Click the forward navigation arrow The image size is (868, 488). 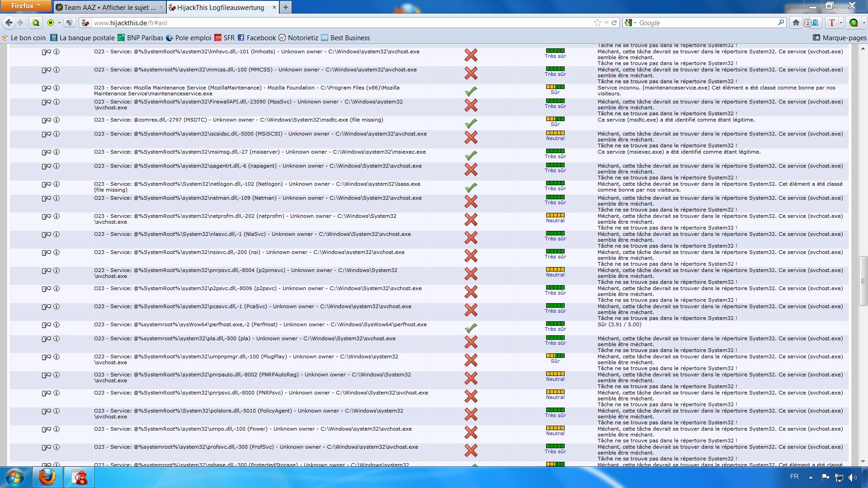[x=20, y=23]
